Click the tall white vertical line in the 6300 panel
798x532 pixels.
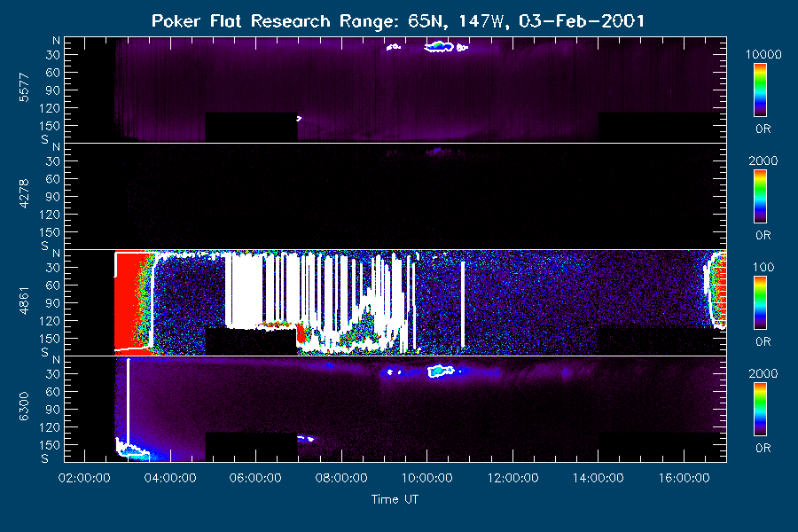[129, 403]
